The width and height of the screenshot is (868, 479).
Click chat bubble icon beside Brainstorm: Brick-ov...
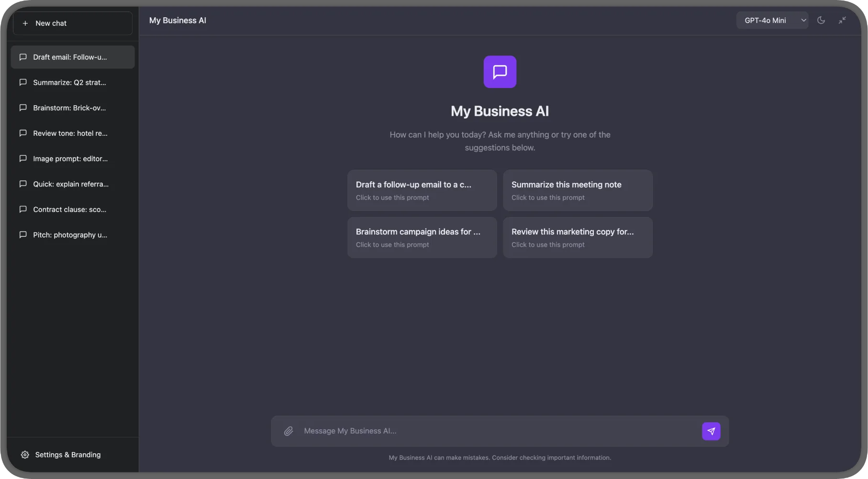point(22,108)
